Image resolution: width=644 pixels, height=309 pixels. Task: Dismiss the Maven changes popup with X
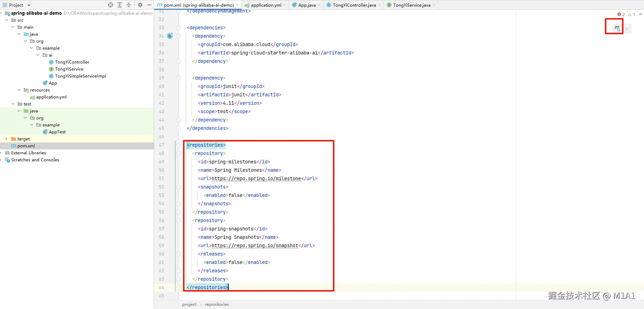point(627,29)
